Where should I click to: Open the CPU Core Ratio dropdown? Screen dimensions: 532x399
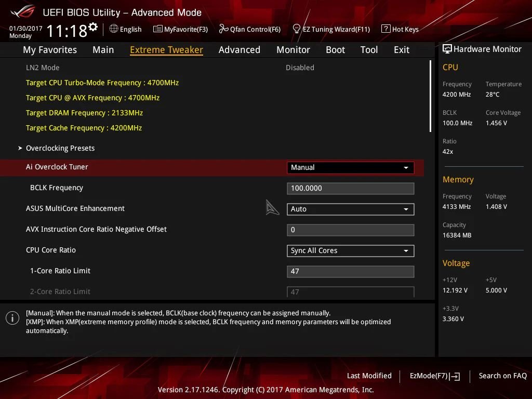tap(350, 250)
